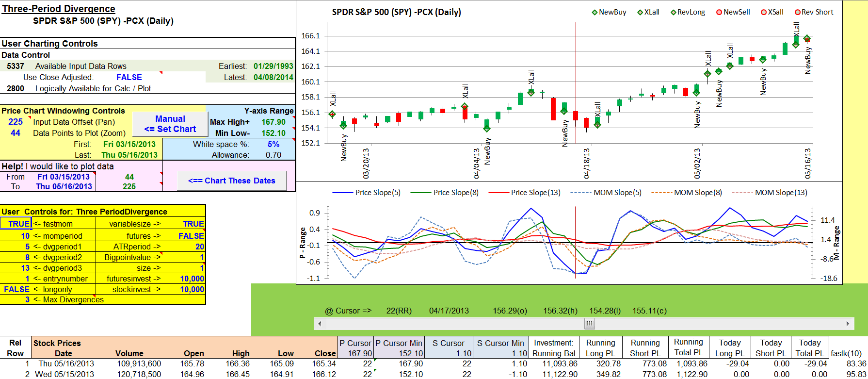This screenshot has width=868, height=379.
Task: Select the fastmom TRUE cell
Action: point(16,224)
